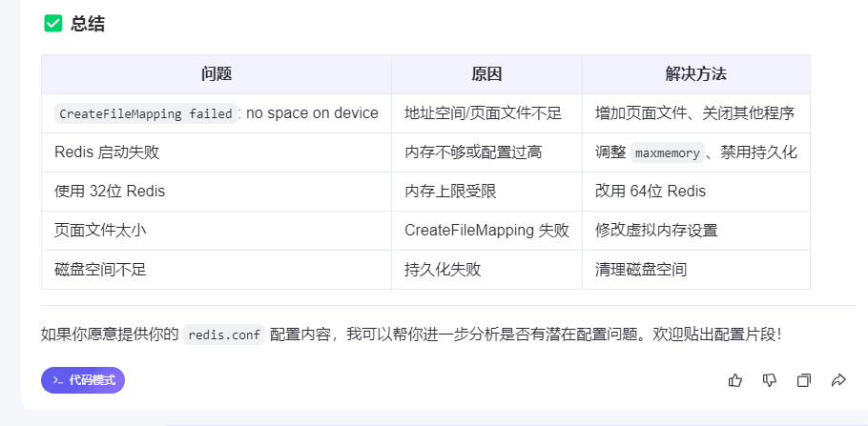Select the maxmemory code snippet
The height and width of the screenshot is (426, 868).
point(668,152)
